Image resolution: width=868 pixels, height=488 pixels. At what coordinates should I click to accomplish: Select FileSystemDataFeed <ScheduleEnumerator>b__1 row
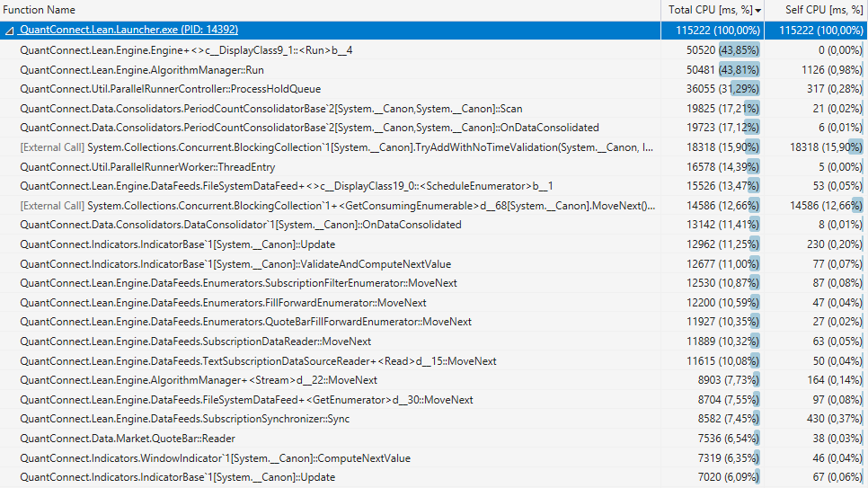click(434, 186)
